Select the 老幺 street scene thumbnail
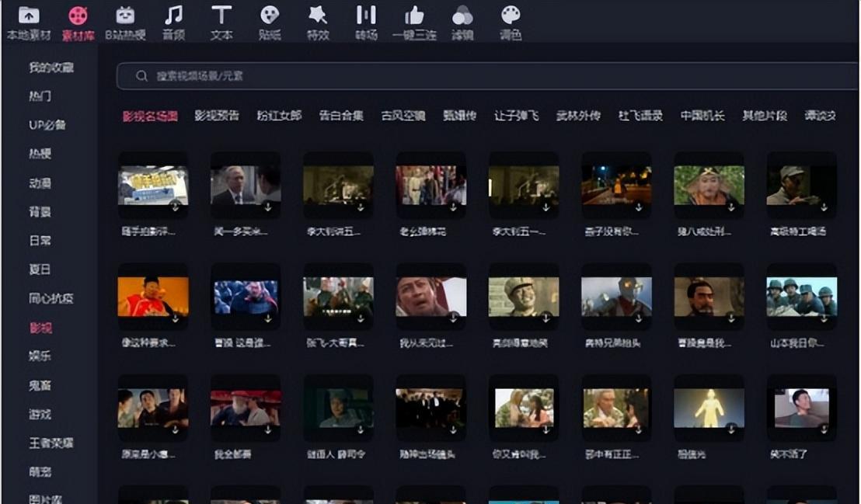Image resolution: width=861 pixels, height=504 pixels. coord(431,186)
